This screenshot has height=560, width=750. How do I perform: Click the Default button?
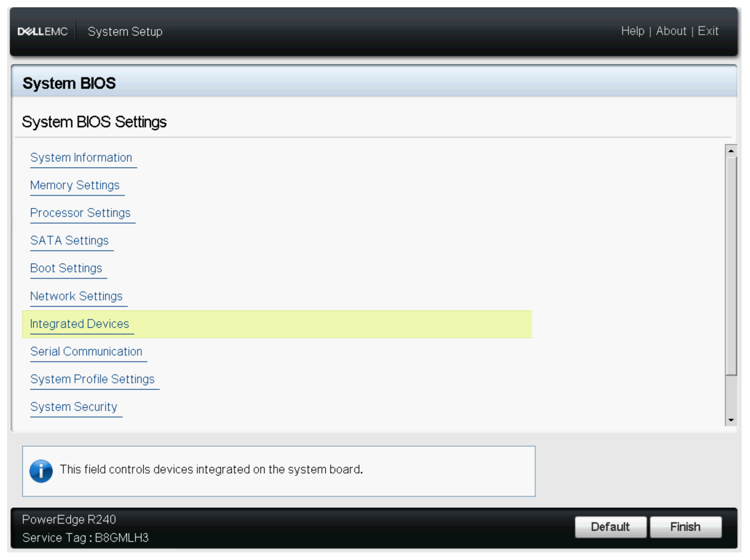click(x=611, y=527)
